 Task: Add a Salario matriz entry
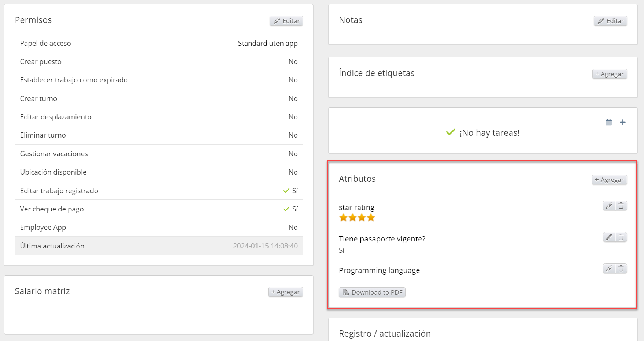point(285,292)
